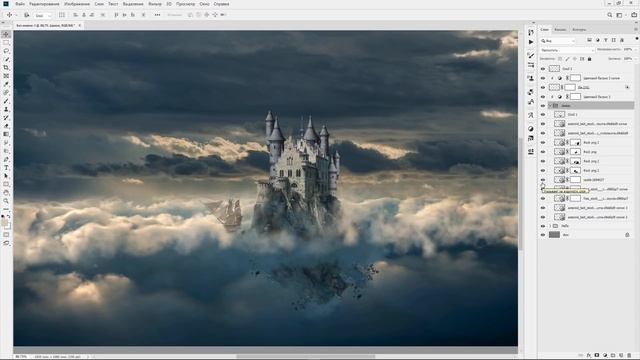Delete layer with the trash icon
Viewport: 640px width, 360px height.
pos(629,356)
